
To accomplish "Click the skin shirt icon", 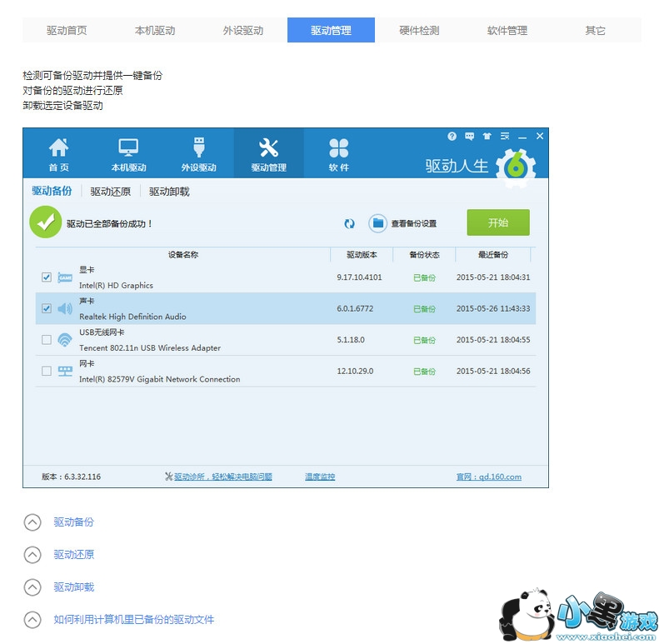I will tap(487, 136).
